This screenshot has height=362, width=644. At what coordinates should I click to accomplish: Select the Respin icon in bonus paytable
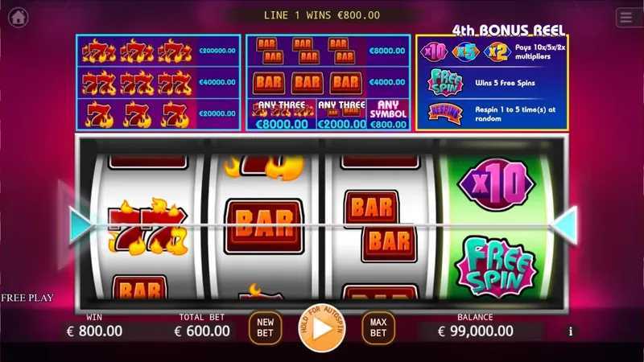(445, 113)
